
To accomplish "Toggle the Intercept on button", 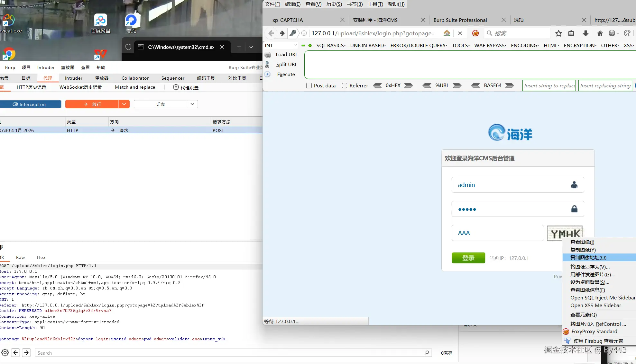I will (x=30, y=104).
